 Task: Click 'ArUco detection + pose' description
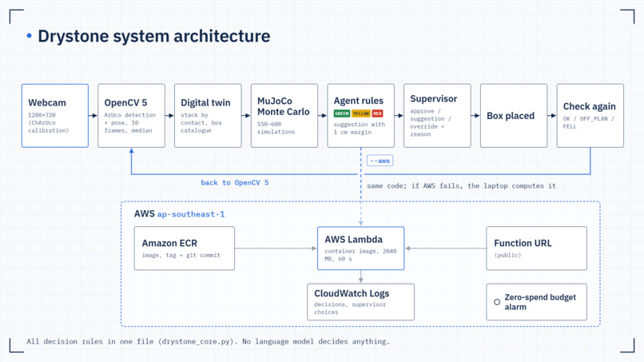(x=129, y=123)
